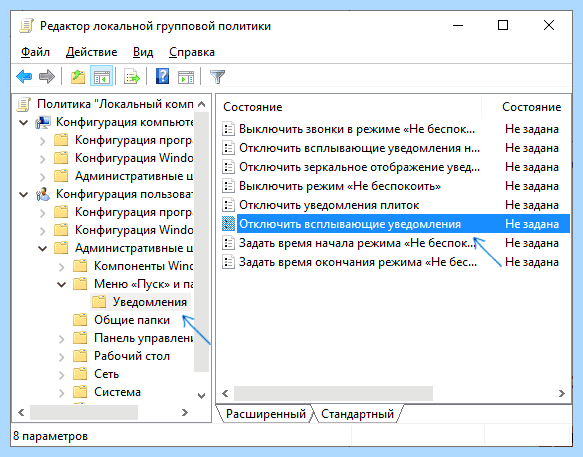The width and height of the screenshot is (583, 457).
Task: Click the right Состояние column header
Action: tap(531, 107)
